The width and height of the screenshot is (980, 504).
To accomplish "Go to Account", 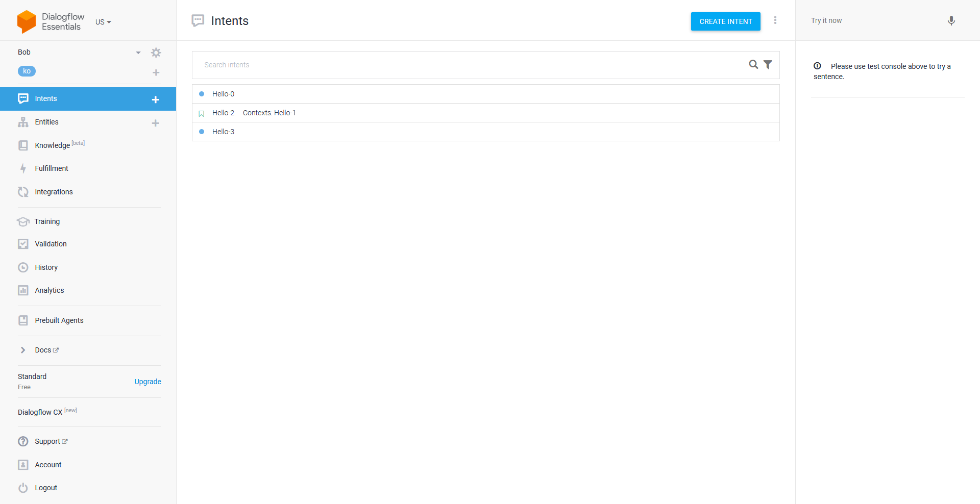I will click(x=48, y=465).
